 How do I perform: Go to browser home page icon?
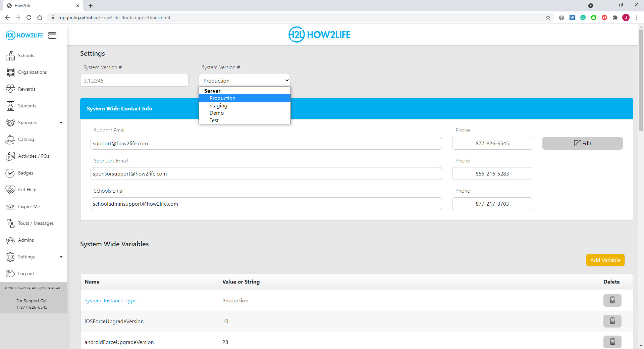40,17
